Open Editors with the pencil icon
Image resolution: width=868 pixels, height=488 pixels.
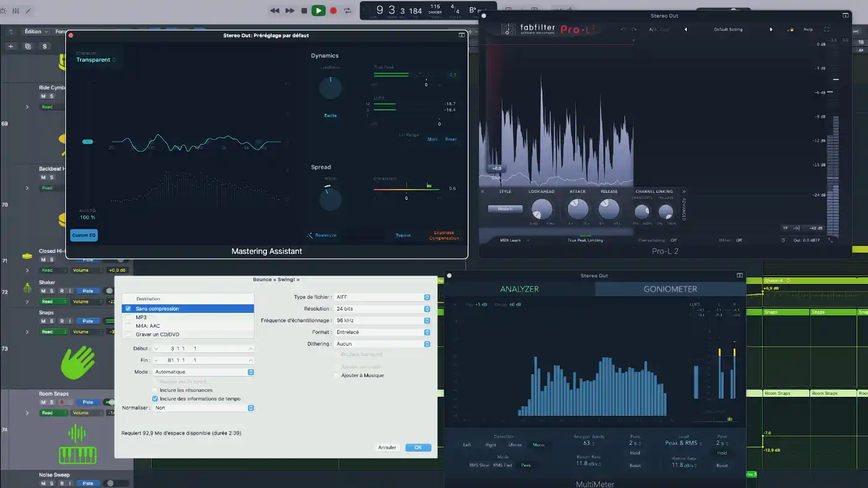point(28,10)
